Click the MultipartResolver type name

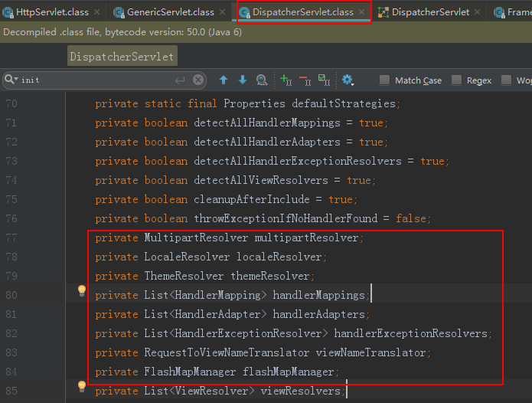(x=196, y=238)
